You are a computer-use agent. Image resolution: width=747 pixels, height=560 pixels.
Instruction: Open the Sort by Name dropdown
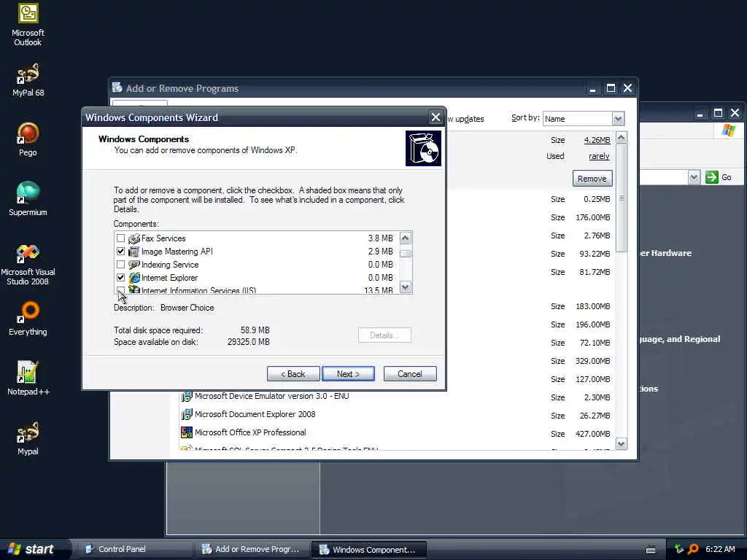tap(618, 119)
